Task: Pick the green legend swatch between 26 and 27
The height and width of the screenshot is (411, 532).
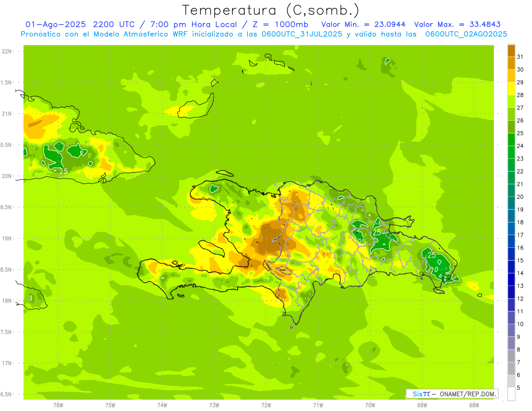Action: (x=511, y=114)
